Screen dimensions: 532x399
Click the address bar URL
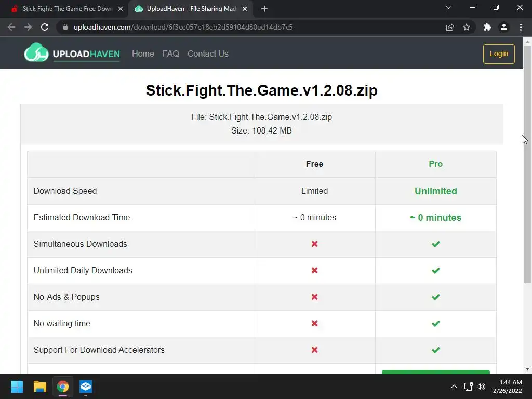(183, 27)
